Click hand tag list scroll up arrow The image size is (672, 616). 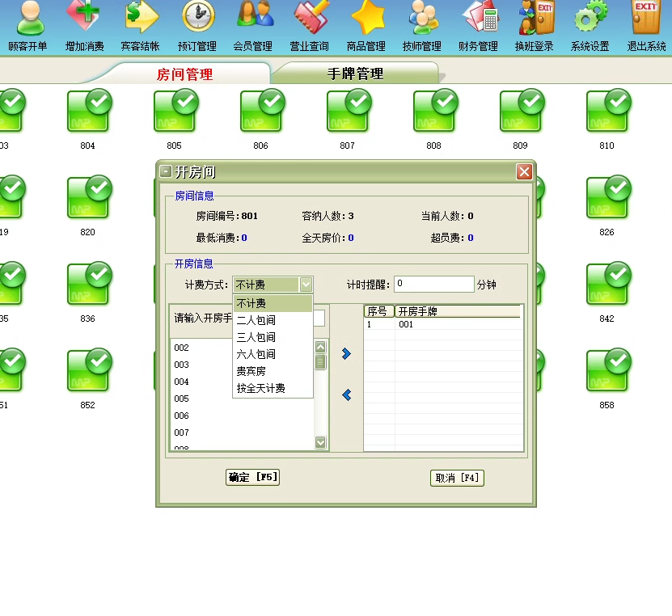pos(320,347)
